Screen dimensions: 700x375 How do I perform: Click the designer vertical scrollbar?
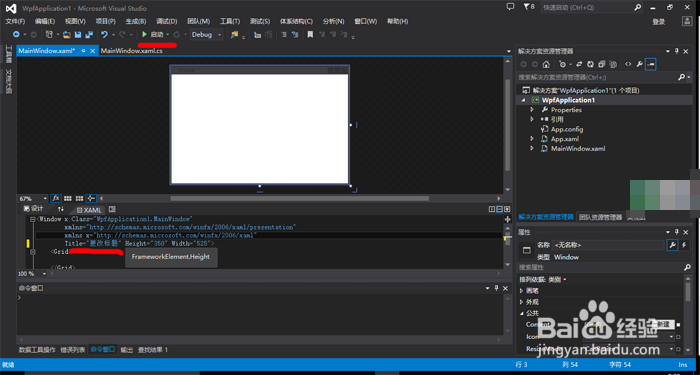coord(508,124)
